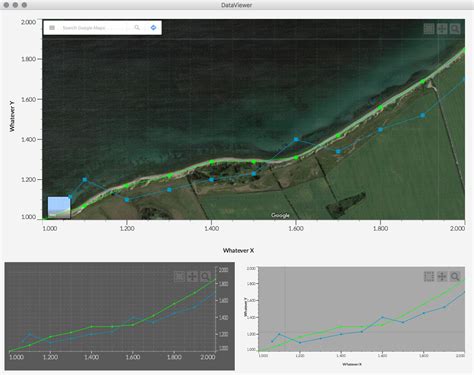
Task: Open the Google Maps hamburger menu
Action: 52,28
